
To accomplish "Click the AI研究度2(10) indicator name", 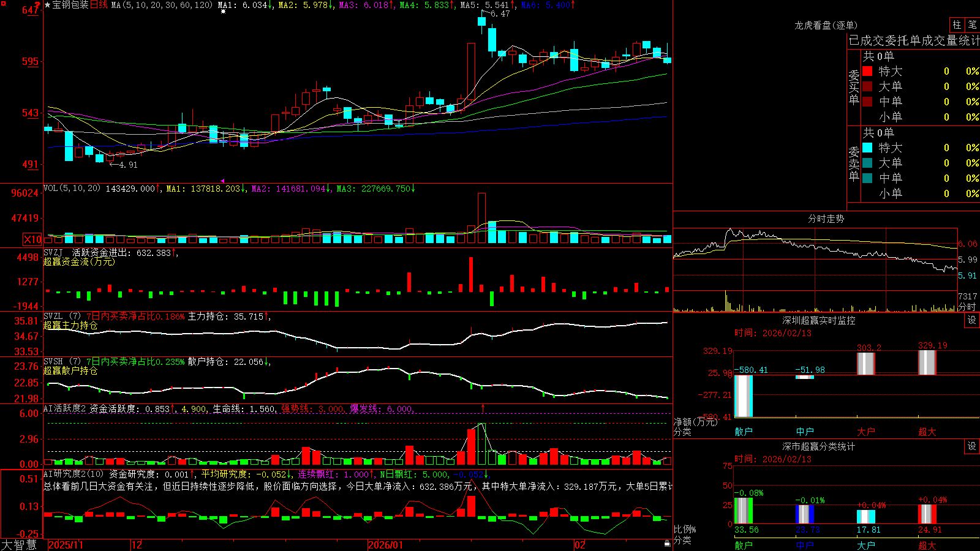I will (73, 474).
